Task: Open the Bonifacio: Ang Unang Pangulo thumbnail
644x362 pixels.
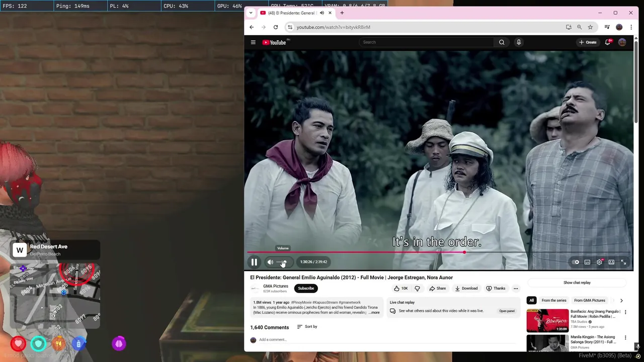Action: pos(547,321)
